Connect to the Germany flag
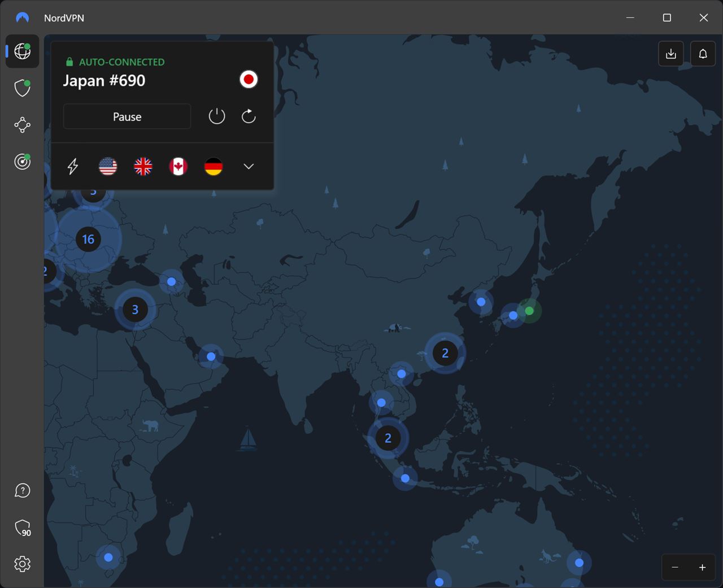 coord(214,166)
